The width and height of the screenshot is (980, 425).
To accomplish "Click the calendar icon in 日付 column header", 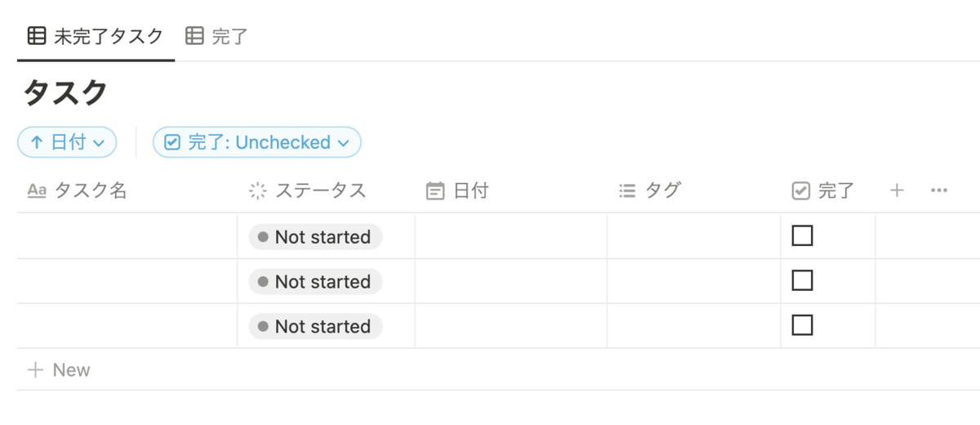I will [435, 191].
